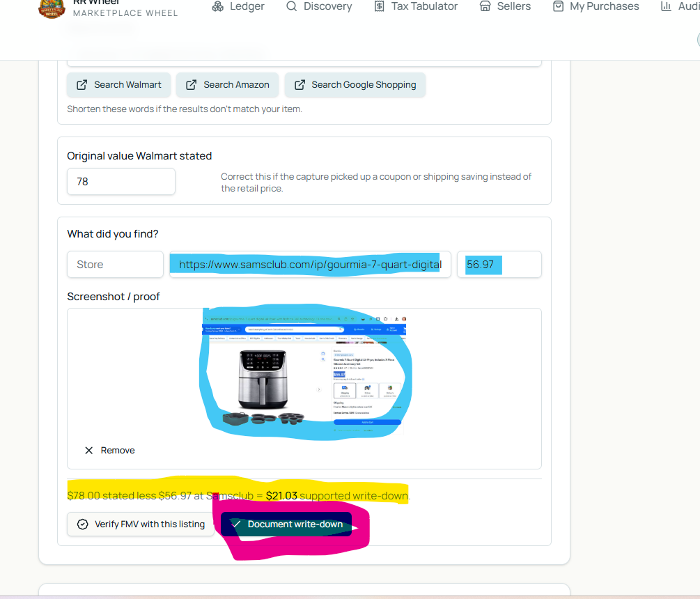Click the 'What did you find?' heading
Screen dimensions: 700x599
pyautogui.click(x=113, y=234)
